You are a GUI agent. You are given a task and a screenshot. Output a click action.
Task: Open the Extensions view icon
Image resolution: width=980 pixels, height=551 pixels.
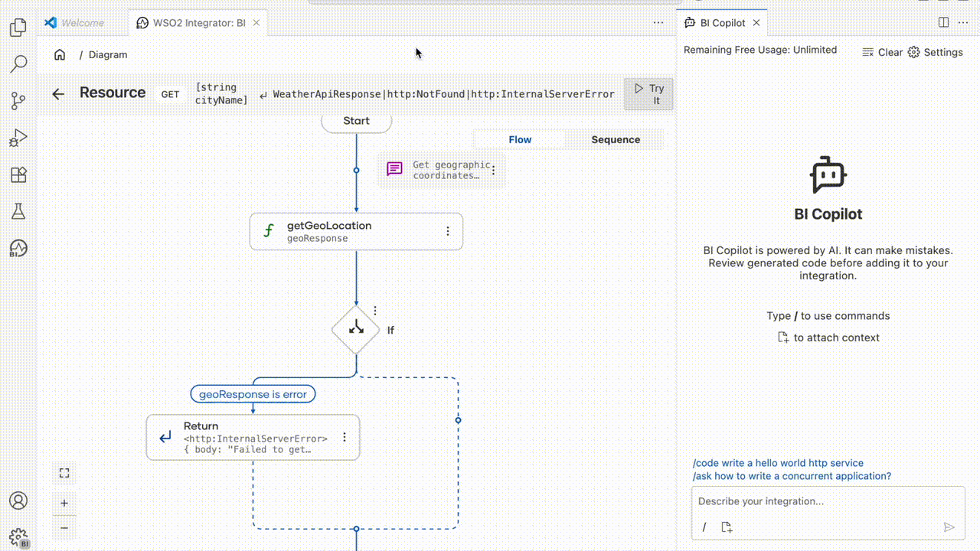click(x=18, y=174)
